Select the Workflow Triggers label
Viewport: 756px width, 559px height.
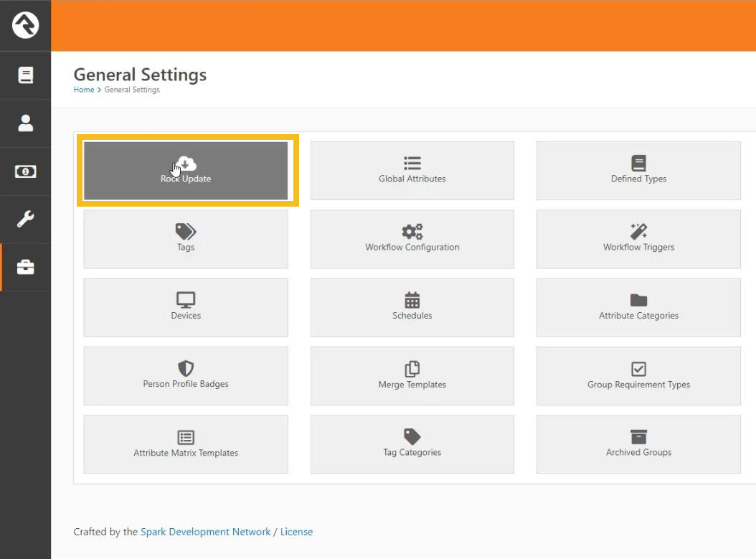(638, 247)
